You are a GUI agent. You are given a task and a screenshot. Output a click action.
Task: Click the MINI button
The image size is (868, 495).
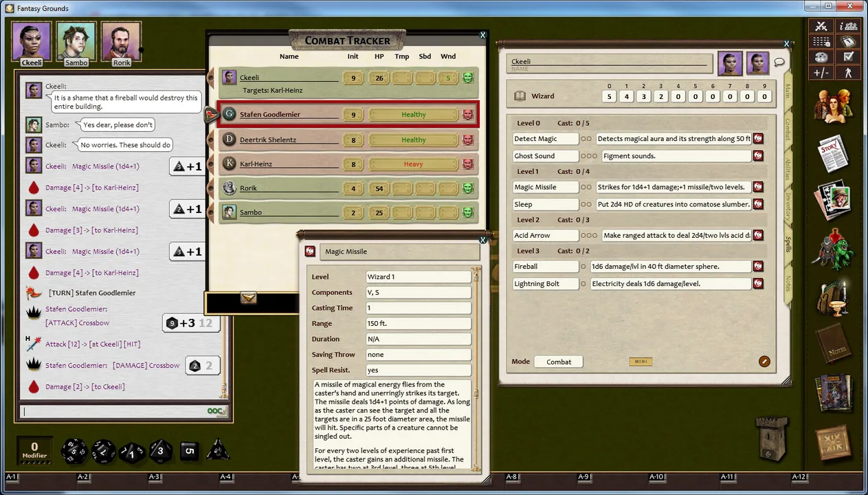coord(641,362)
